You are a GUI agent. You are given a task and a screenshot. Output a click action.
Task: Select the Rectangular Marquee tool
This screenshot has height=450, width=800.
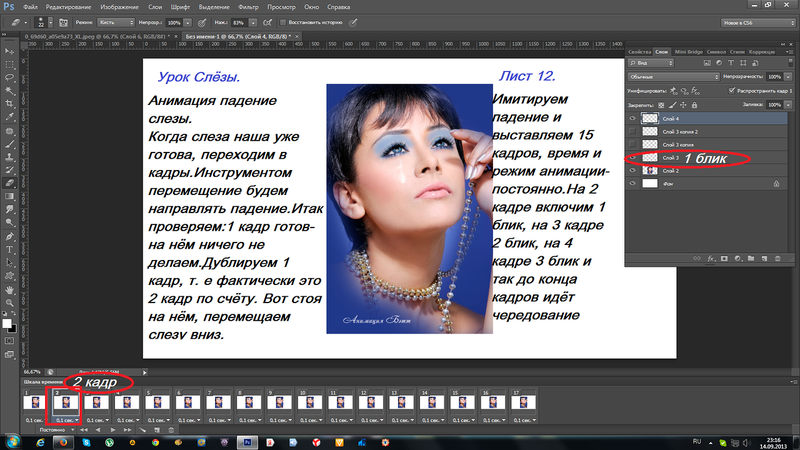[9, 65]
